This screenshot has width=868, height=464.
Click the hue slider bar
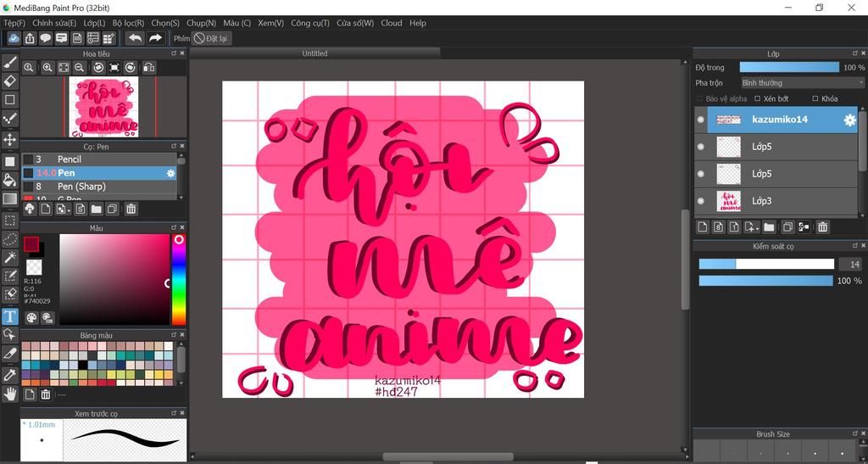click(178, 279)
